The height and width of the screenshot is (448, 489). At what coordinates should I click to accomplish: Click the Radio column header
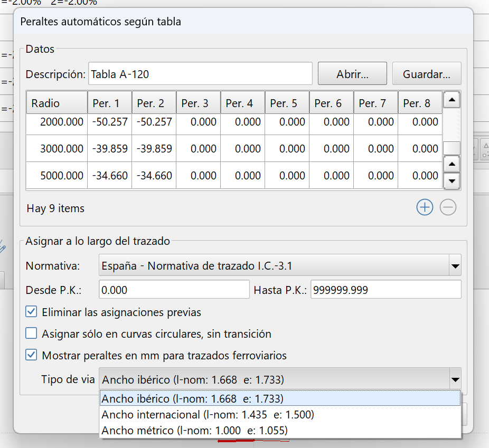(x=57, y=103)
